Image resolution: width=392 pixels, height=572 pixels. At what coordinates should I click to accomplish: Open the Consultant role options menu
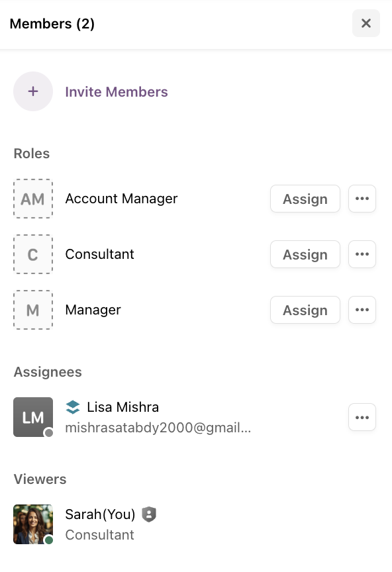[362, 254]
